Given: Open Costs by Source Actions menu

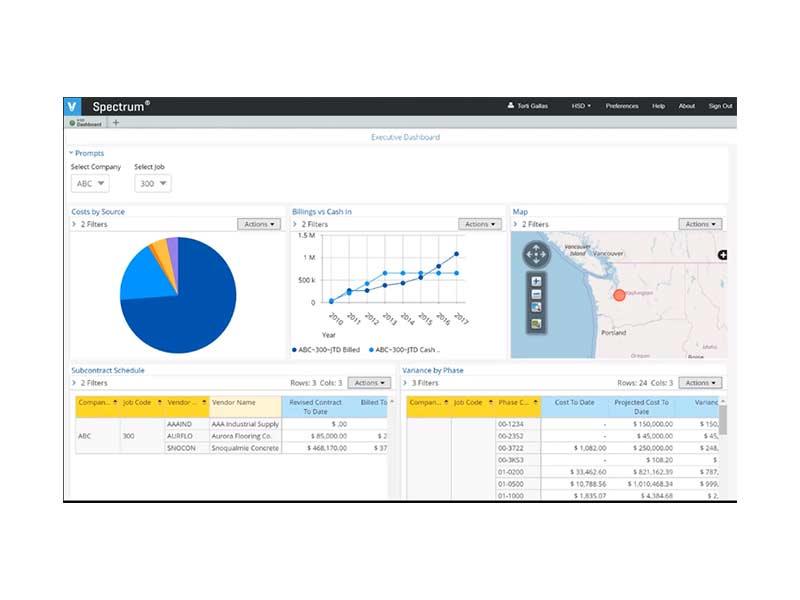Looking at the screenshot, I should (259, 224).
